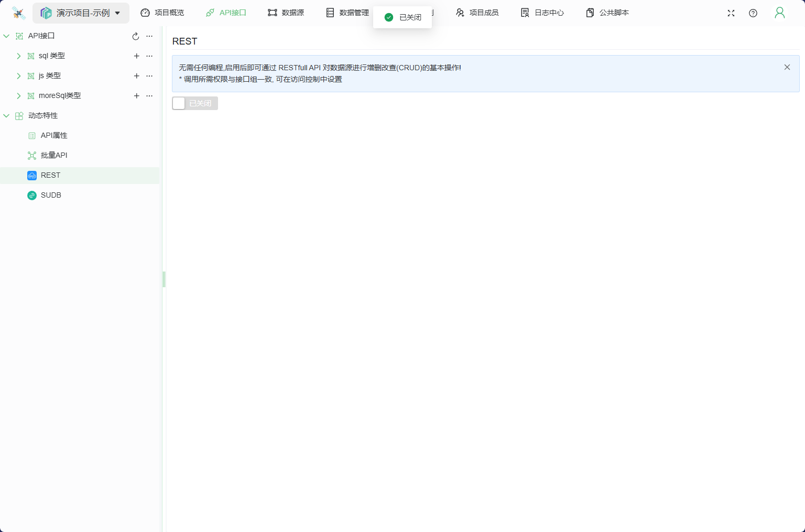Open the help question mark icon
805x532 pixels.
[753, 13]
